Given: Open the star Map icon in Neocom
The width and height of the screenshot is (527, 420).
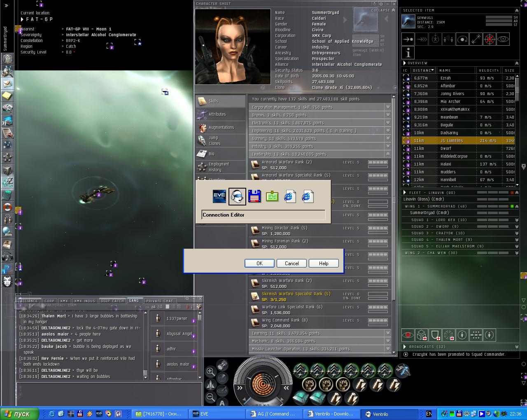Looking at the screenshot, I should 7,145.
